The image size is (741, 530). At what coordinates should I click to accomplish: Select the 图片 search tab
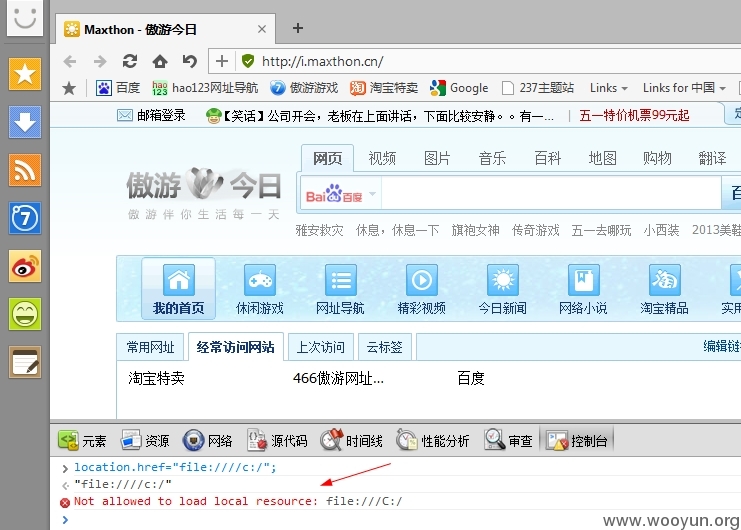point(437,158)
